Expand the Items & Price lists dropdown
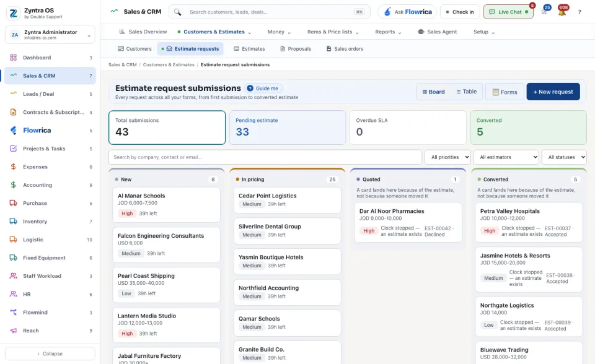 [x=332, y=32]
